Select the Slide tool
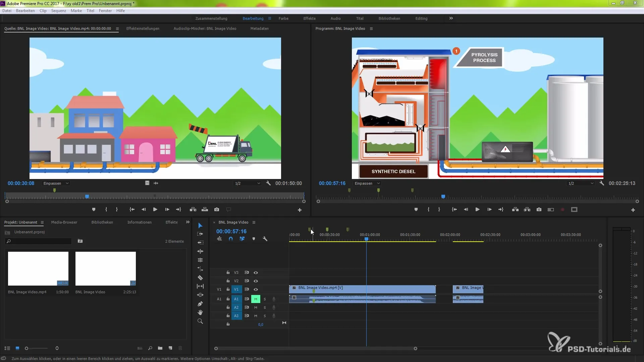The width and height of the screenshot is (644, 362). coord(200,295)
